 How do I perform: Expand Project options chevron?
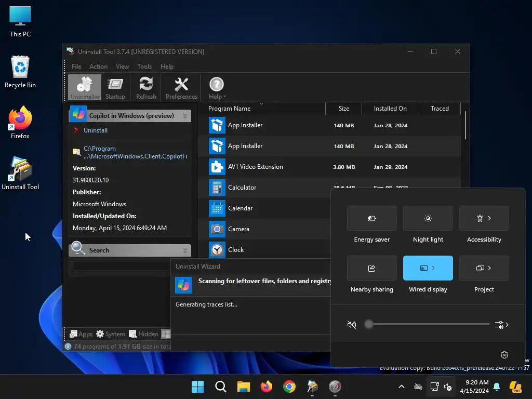pos(489,268)
